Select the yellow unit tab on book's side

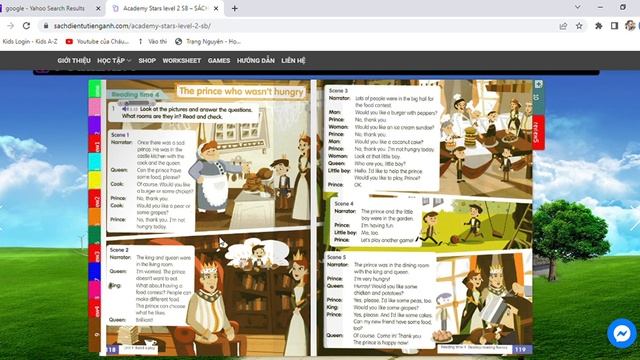95,180
